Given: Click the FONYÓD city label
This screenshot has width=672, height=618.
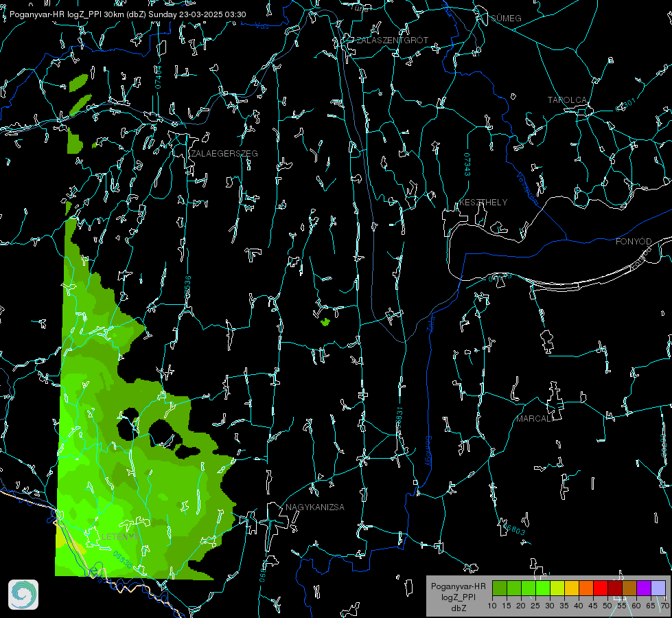Looking at the screenshot, I should [634, 242].
